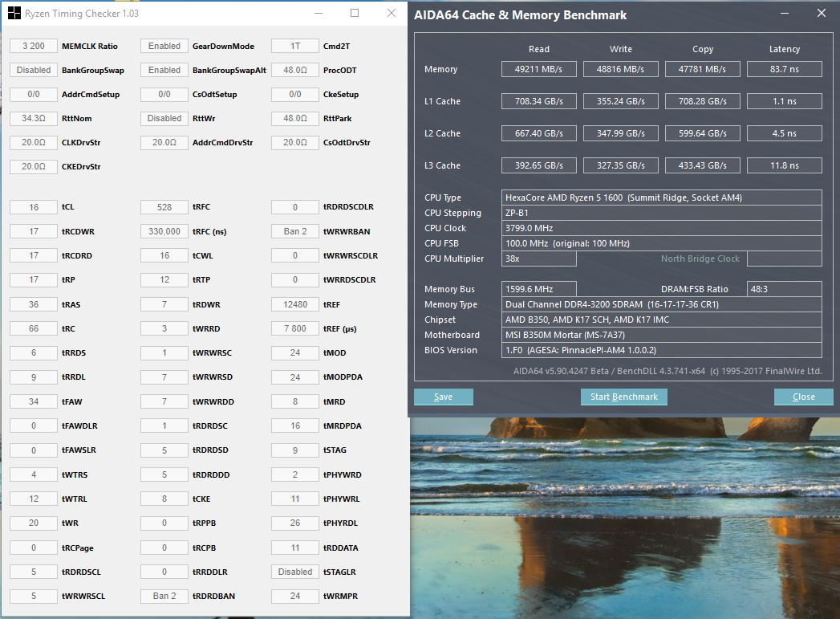Minimize the Ryzen Timing Checker window
The image size is (840, 619).
click(x=319, y=13)
